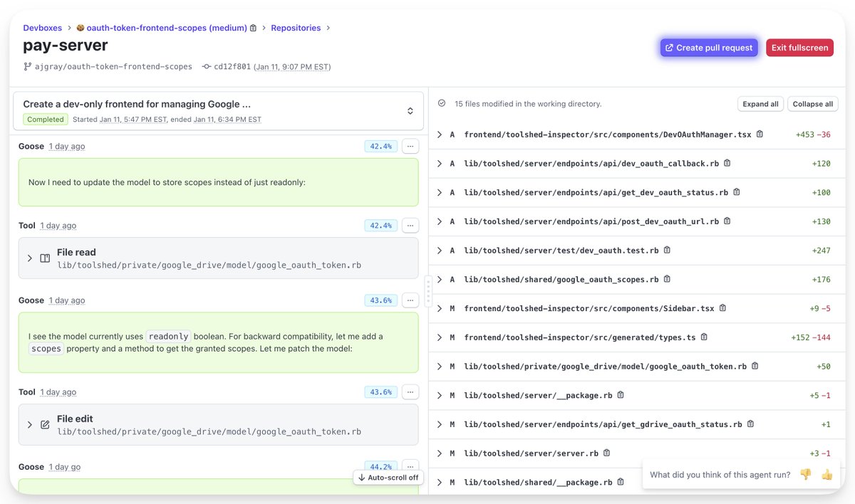This screenshot has height=504, width=855.
Task: Expand the File read tool block
Action: point(30,258)
